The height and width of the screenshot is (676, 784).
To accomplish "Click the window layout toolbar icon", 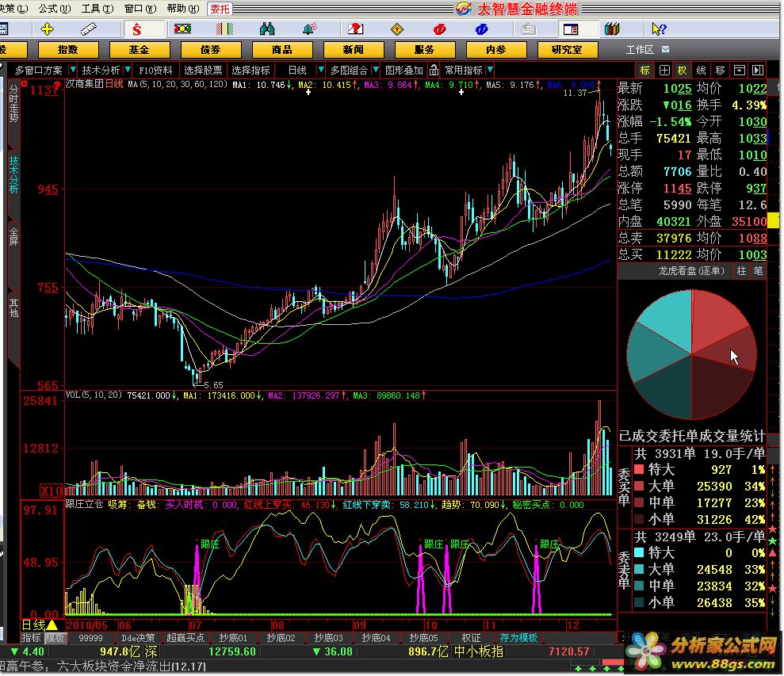I will pyautogui.click(x=571, y=29).
